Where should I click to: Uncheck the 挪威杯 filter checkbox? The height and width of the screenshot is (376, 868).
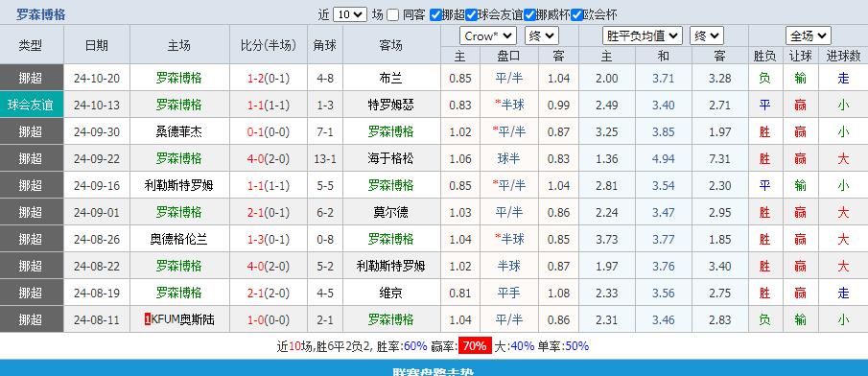[x=529, y=15]
